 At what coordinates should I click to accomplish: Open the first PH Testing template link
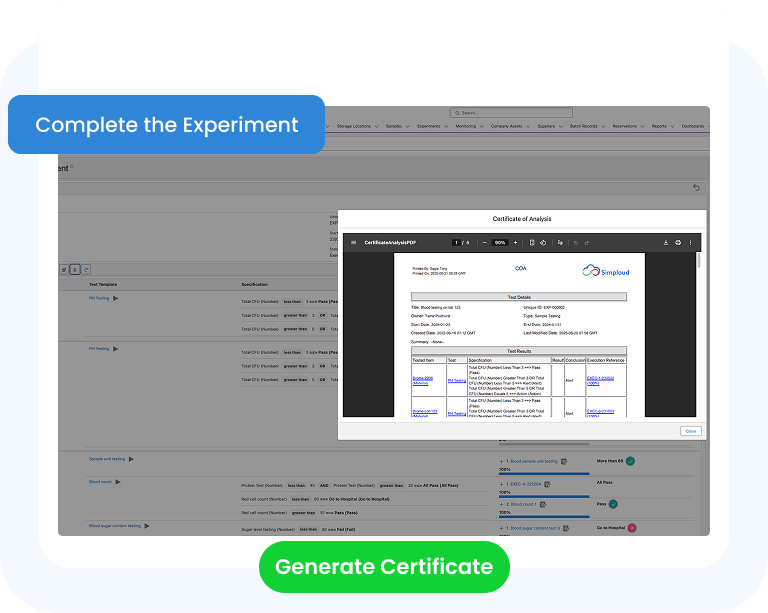pos(99,298)
